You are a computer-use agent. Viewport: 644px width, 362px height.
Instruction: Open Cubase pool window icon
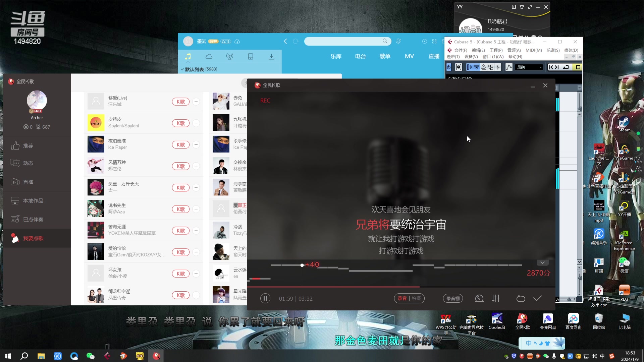click(491, 67)
